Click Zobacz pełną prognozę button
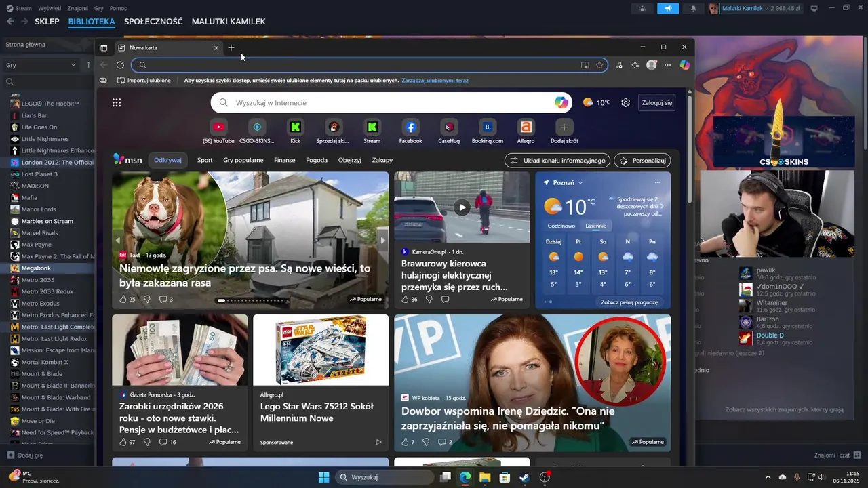Image resolution: width=868 pixels, height=488 pixels. tap(629, 302)
